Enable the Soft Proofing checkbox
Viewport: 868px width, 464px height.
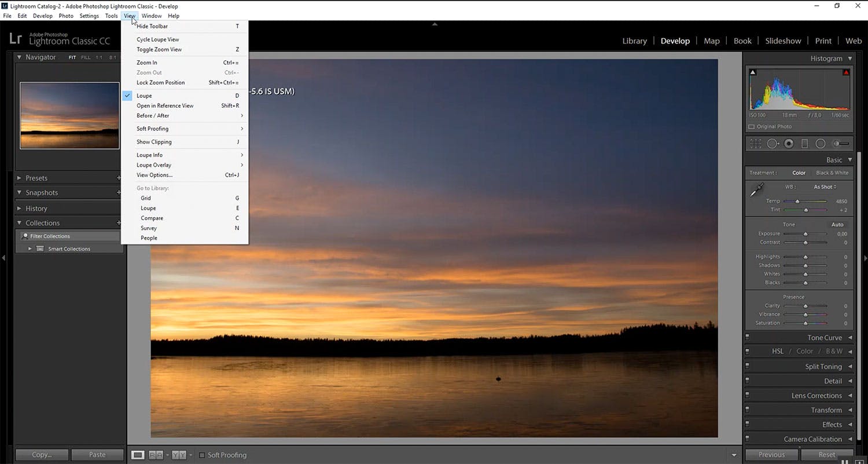click(x=202, y=455)
